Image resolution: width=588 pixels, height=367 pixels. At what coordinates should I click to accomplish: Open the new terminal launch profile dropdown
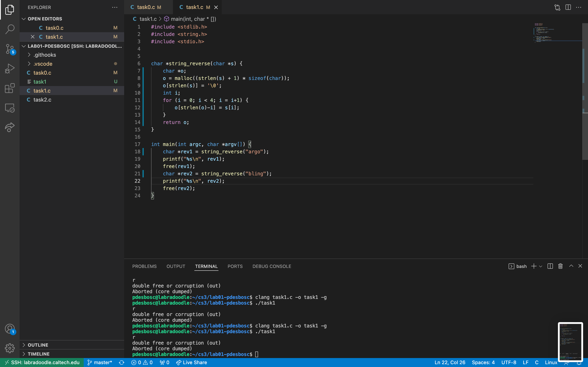tap(541, 266)
